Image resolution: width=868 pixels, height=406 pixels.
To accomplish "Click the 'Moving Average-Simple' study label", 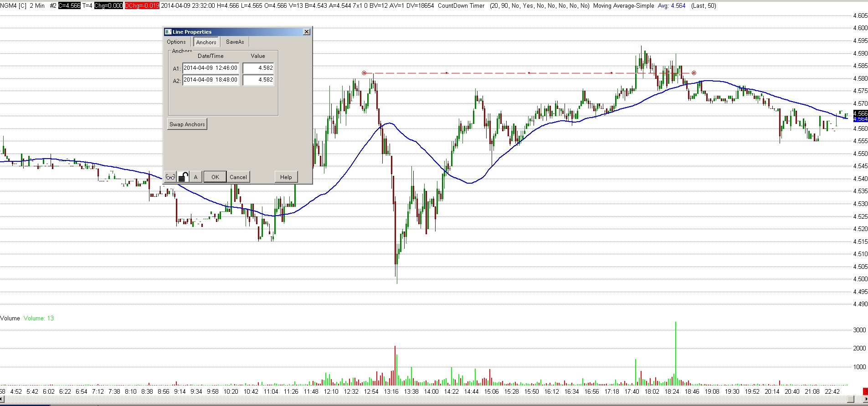I will click(623, 6).
